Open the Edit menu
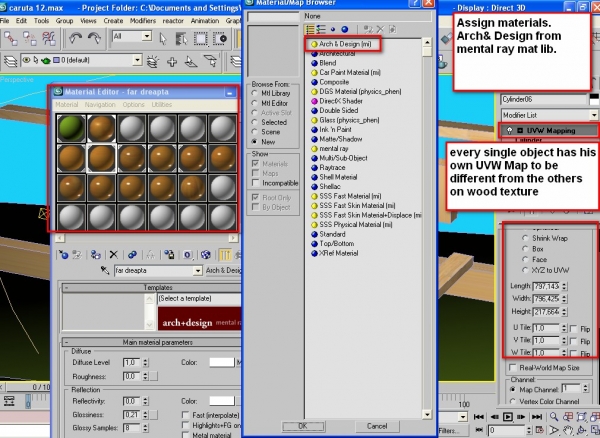 tap(21, 21)
